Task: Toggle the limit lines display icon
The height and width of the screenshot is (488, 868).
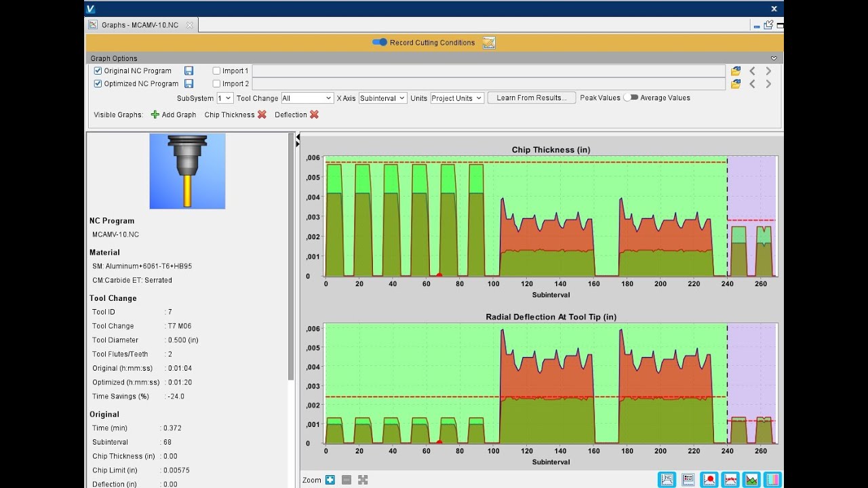Action: coord(730,479)
